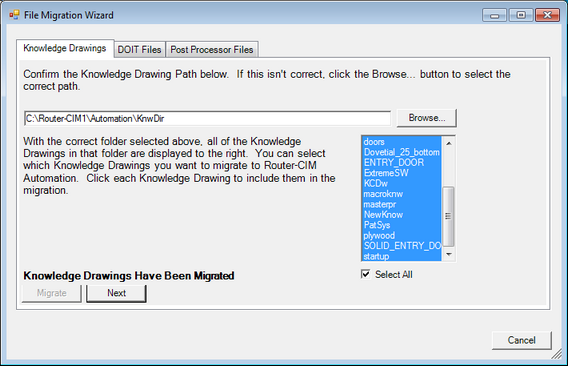Click the drawings list scrollbar thumb
This screenshot has width=568, height=366.
[x=448, y=216]
